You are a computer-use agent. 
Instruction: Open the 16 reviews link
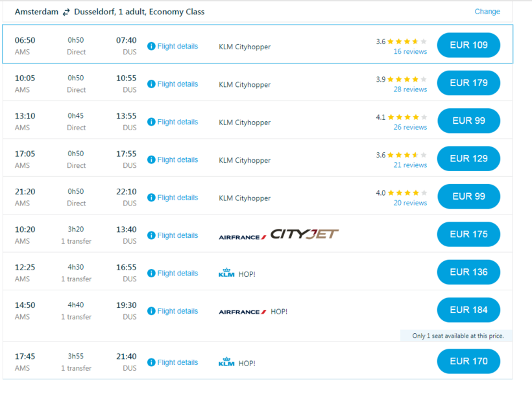410,52
